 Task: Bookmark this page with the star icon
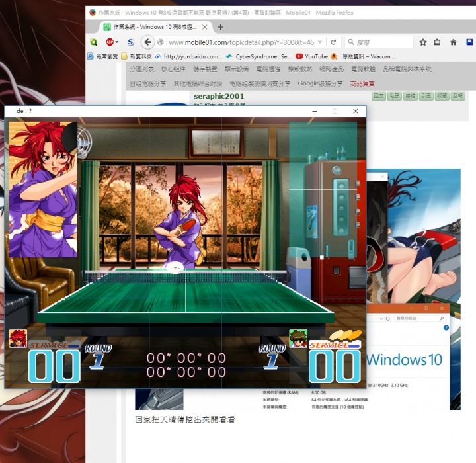[x=423, y=42]
